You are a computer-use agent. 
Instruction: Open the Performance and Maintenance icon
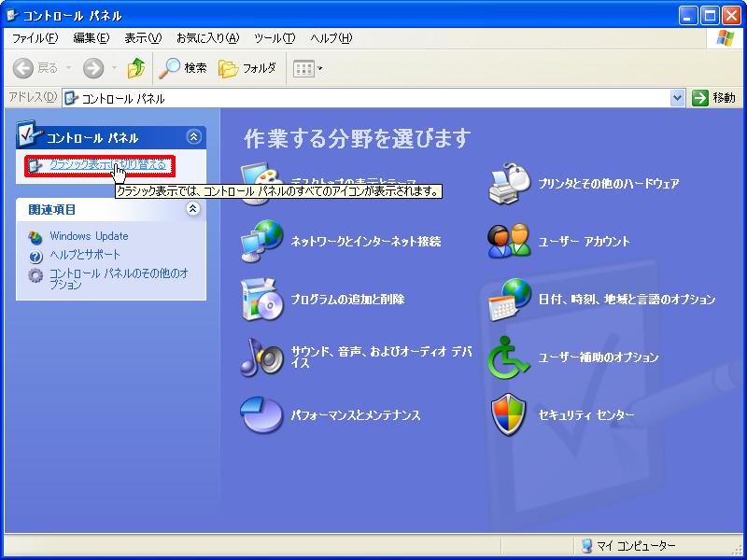(261, 415)
